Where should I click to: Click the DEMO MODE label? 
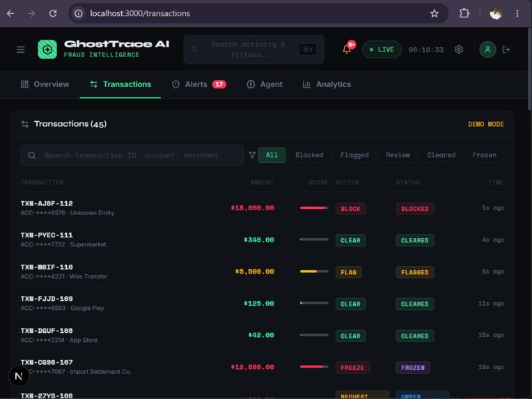(x=486, y=124)
